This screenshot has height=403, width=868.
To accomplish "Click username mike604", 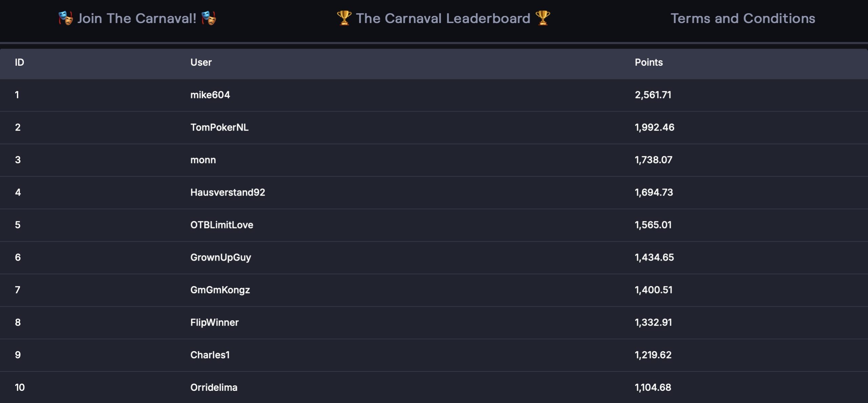I will (210, 95).
